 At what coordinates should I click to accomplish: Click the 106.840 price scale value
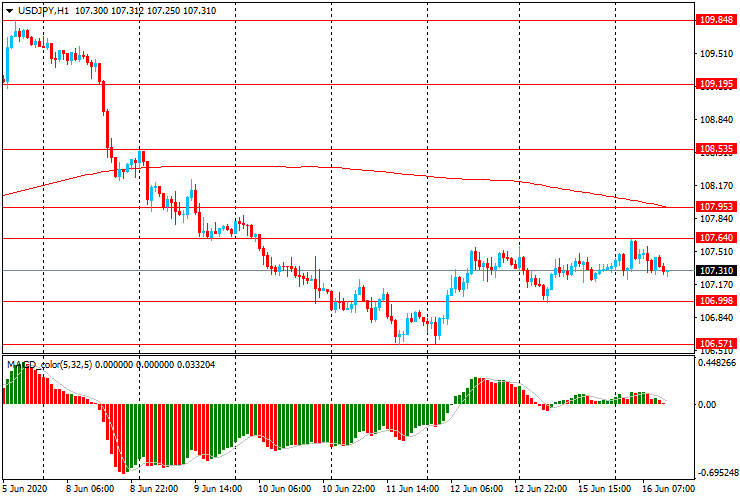(x=716, y=318)
